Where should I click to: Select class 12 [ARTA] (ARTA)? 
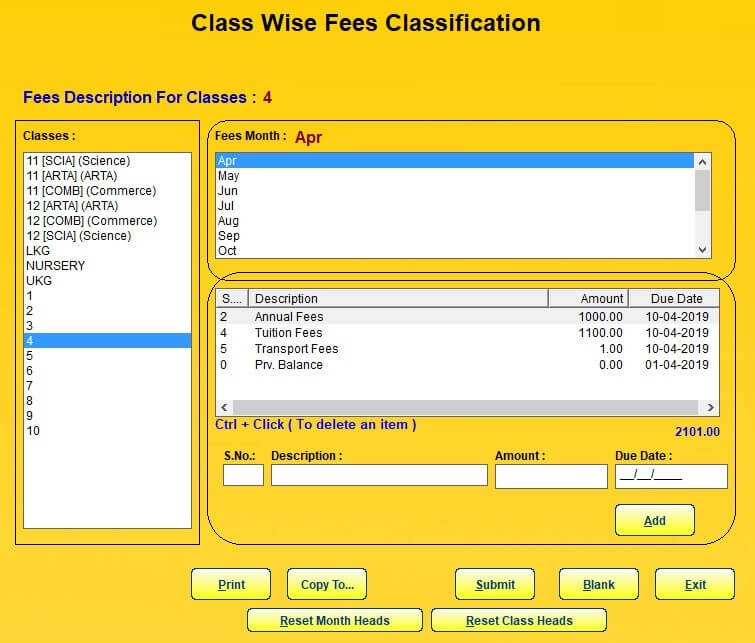107,205
